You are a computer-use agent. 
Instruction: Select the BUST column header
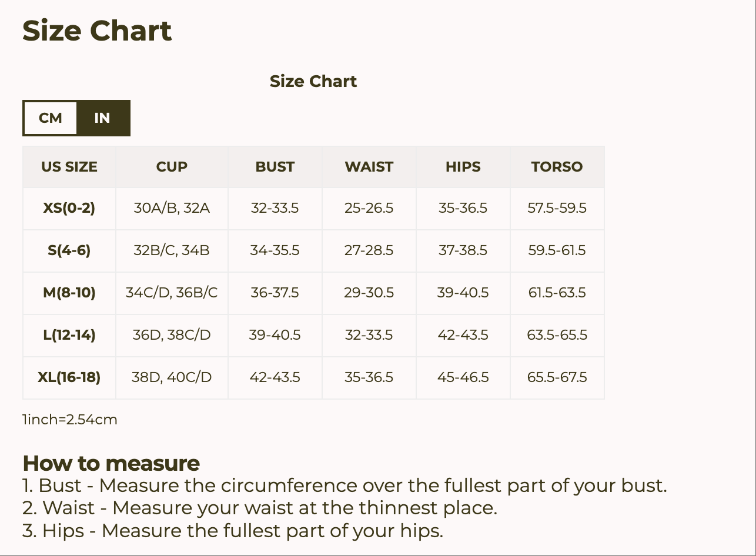pyautogui.click(x=275, y=167)
